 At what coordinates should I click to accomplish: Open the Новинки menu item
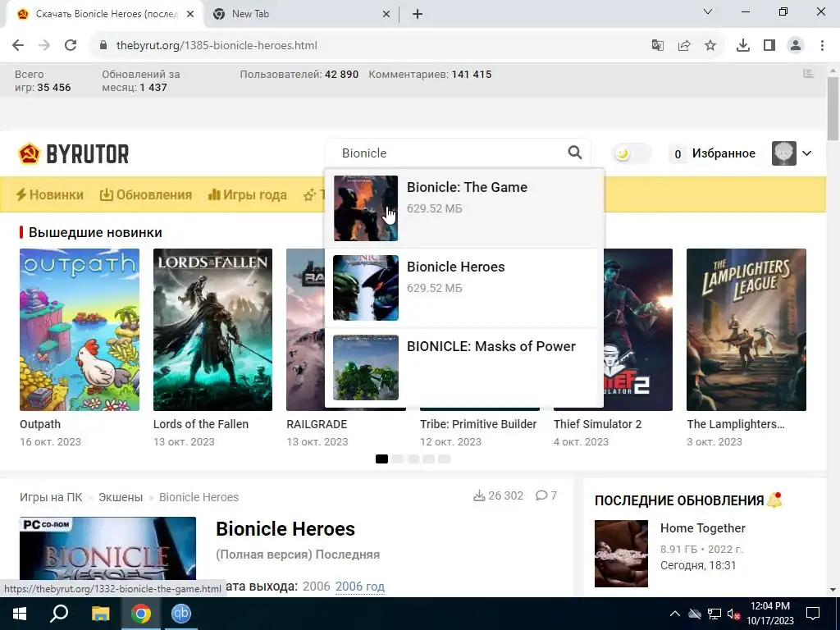(x=50, y=194)
